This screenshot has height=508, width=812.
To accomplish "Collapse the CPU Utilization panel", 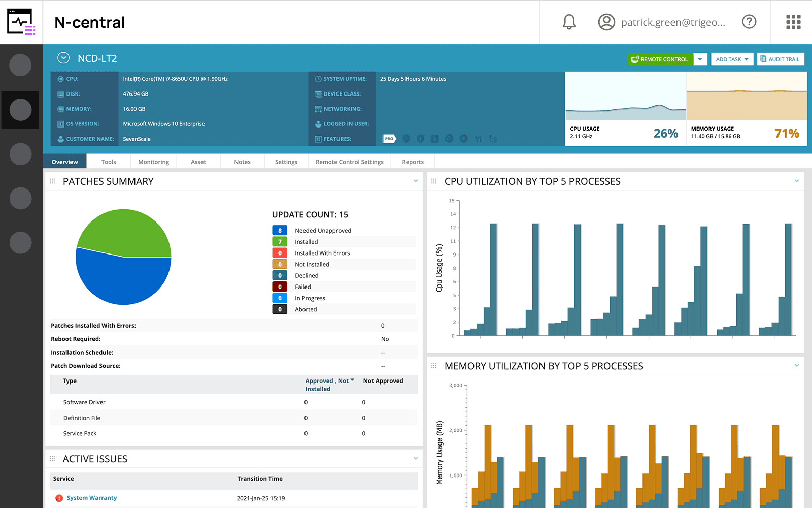I will click(797, 181).
